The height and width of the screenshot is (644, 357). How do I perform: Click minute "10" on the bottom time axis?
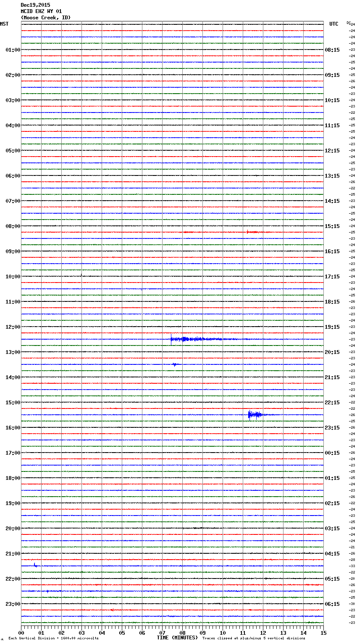point(223,633)
